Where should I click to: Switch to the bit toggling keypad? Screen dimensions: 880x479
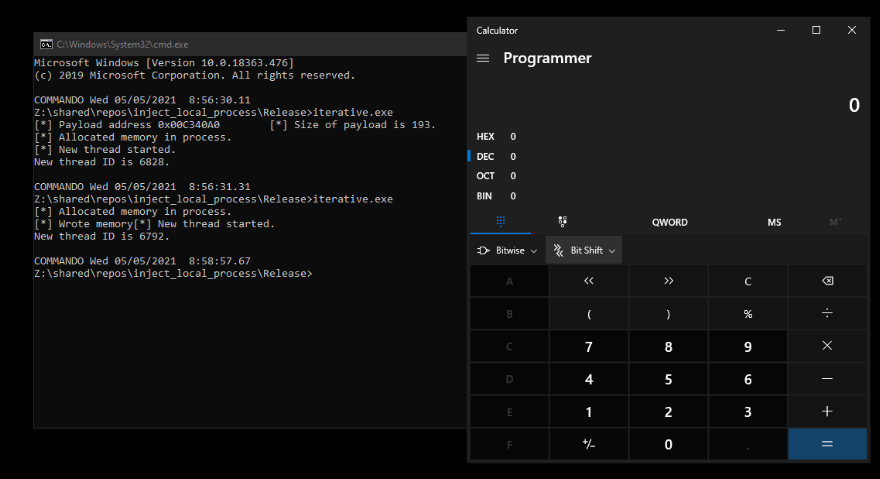coord(563,222)
